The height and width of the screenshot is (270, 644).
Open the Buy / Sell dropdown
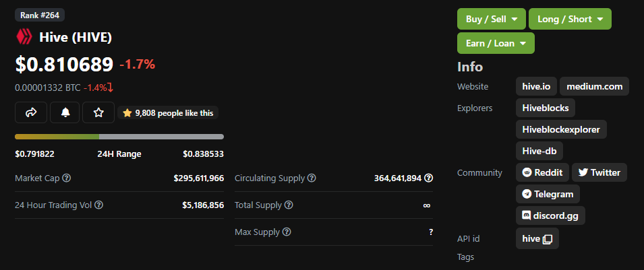coord(491,19)
